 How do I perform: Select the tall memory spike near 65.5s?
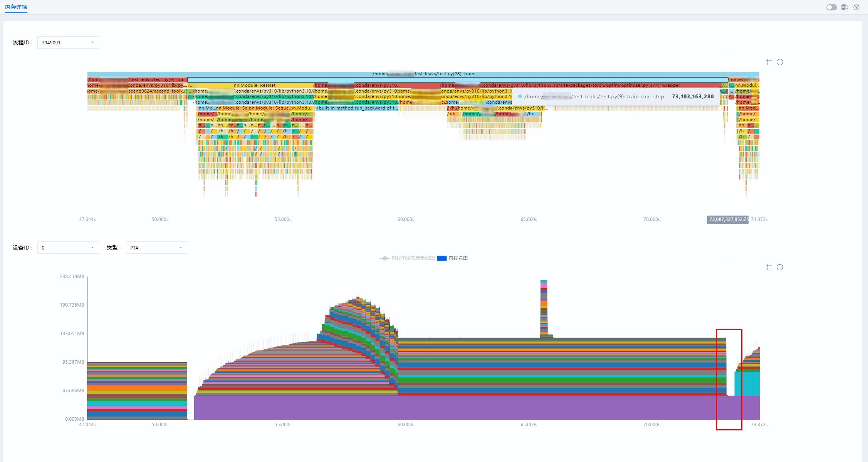point(544,309)
